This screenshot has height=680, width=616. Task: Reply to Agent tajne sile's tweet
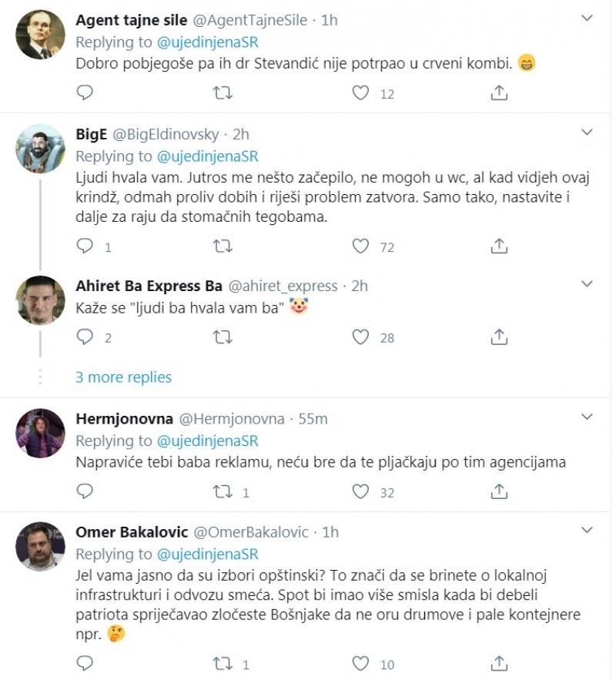coord(85,93)
